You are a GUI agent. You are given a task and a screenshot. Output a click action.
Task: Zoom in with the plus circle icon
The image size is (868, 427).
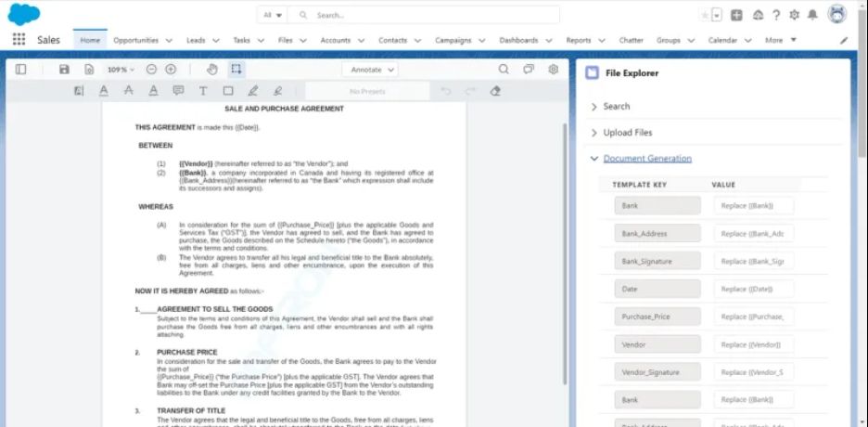[171, 70]
